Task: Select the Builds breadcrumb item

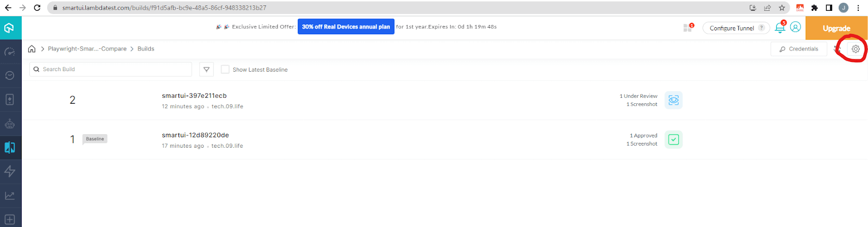Action: [x=146, y=49]
